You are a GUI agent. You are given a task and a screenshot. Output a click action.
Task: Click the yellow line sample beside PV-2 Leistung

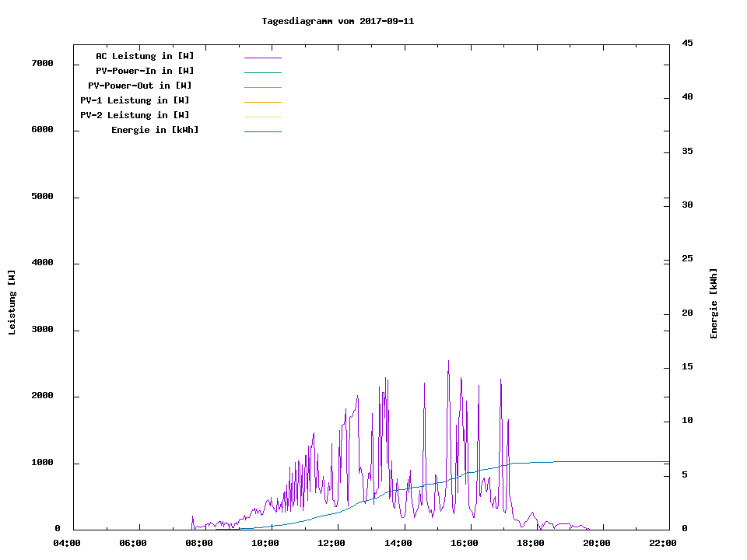(262, 117)
